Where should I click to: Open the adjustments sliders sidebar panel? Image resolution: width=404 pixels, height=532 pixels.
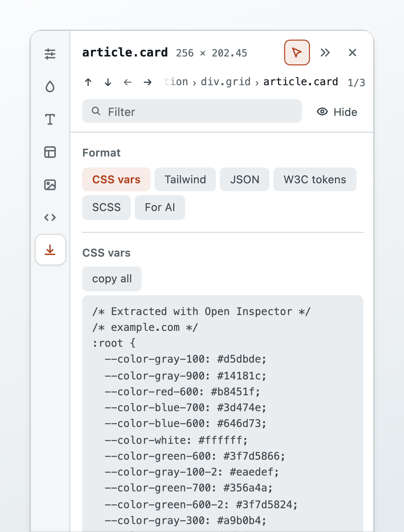click(50, 54)
